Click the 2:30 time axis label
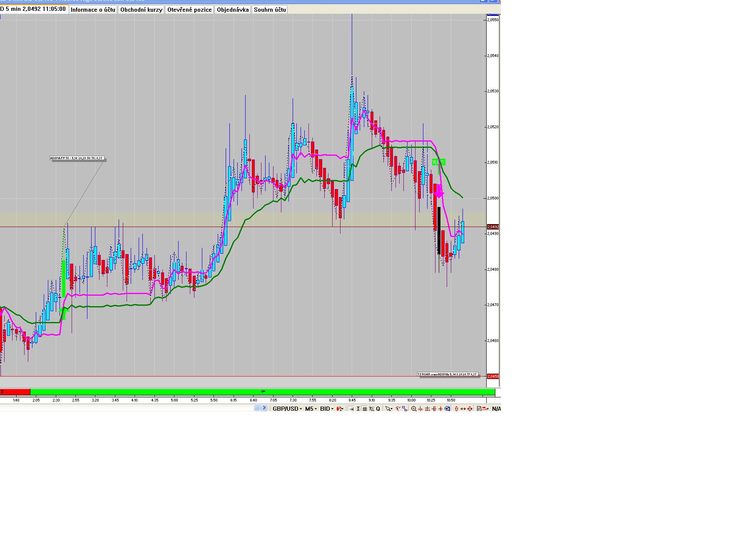Image resolution: width=756 pixels, height=559 pixels. (x=56, y=400)
